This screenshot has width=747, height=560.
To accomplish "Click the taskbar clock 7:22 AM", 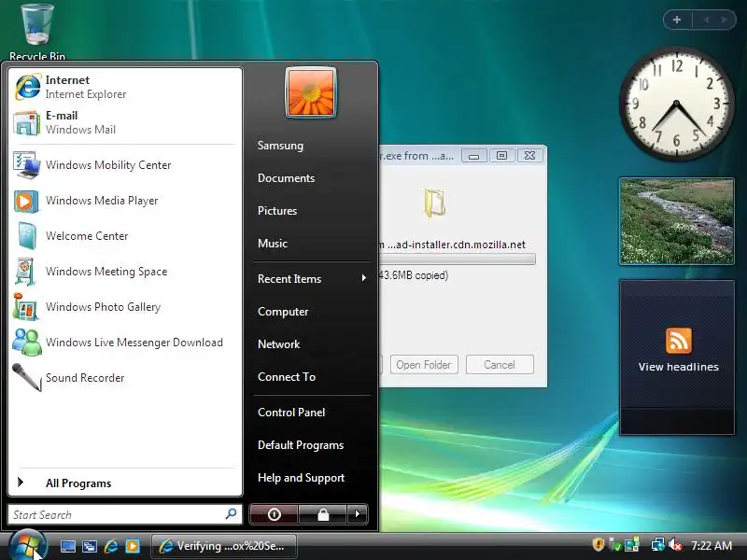I will 712,545.
